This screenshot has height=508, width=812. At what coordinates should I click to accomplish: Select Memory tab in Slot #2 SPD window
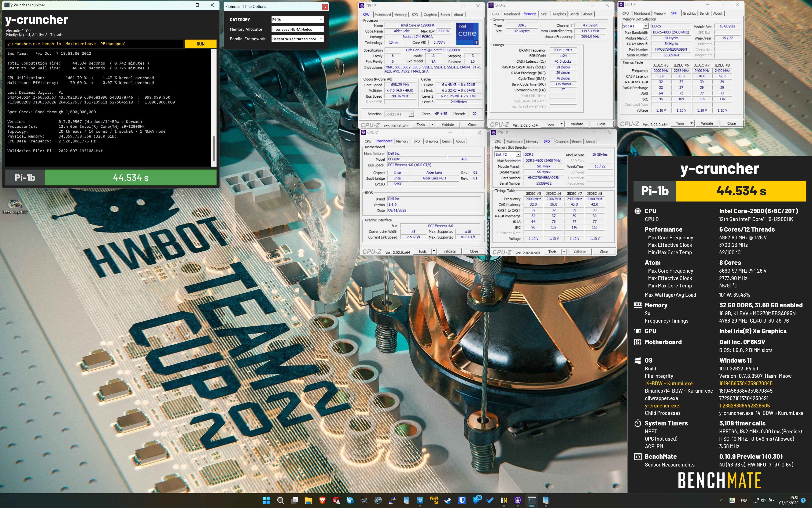532,142
